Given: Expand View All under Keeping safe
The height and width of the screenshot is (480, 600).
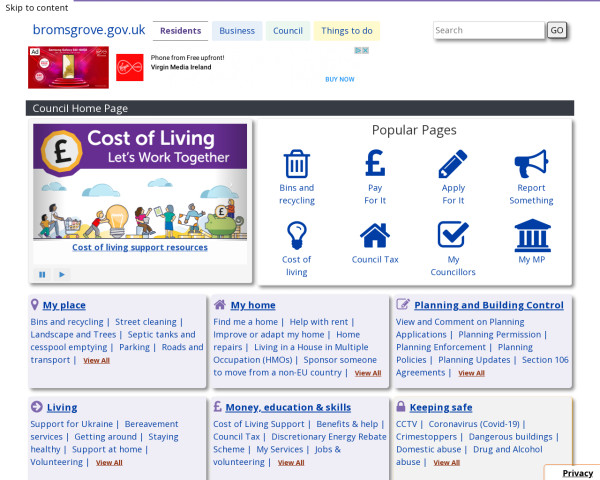Looking at the screenshot, I should point(447,463).
